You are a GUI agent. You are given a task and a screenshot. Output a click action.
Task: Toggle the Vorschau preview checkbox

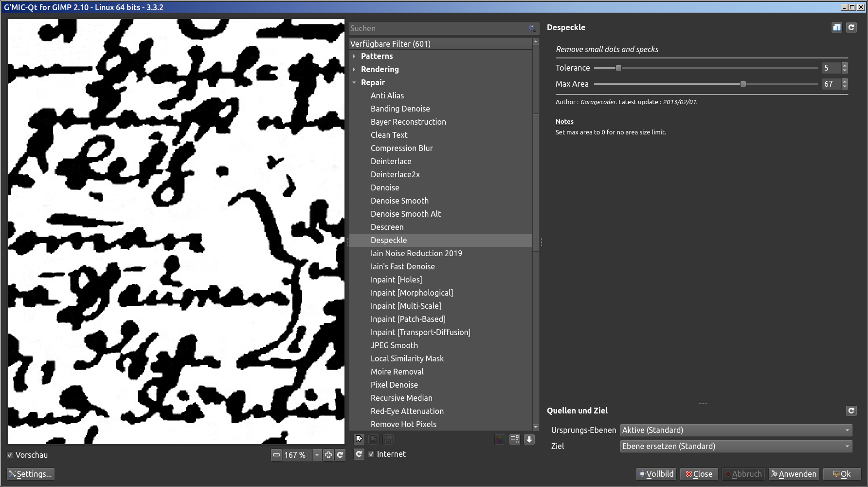10,455
